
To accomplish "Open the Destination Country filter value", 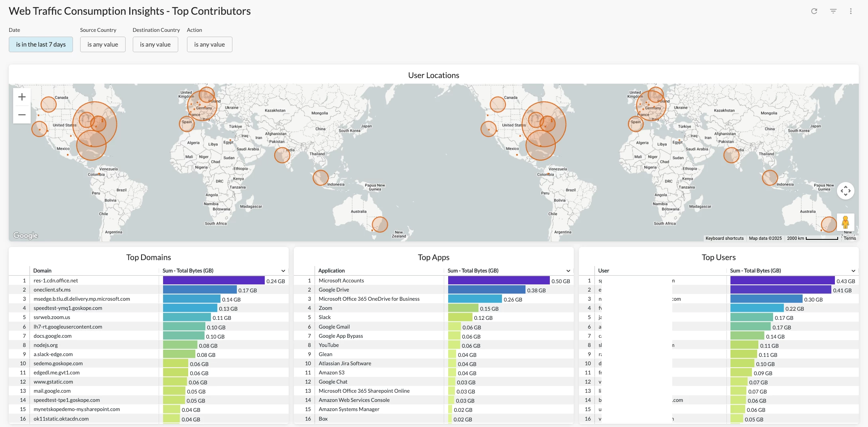I will pos(155,45).
